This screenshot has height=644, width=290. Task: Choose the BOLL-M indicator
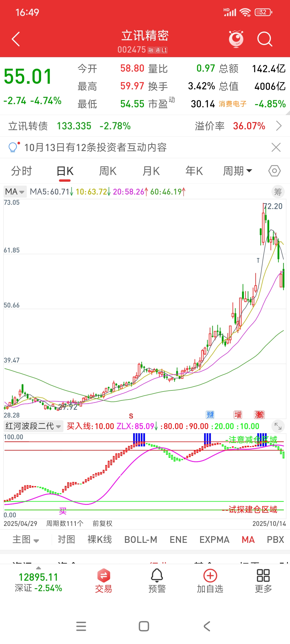coord(141,540)
